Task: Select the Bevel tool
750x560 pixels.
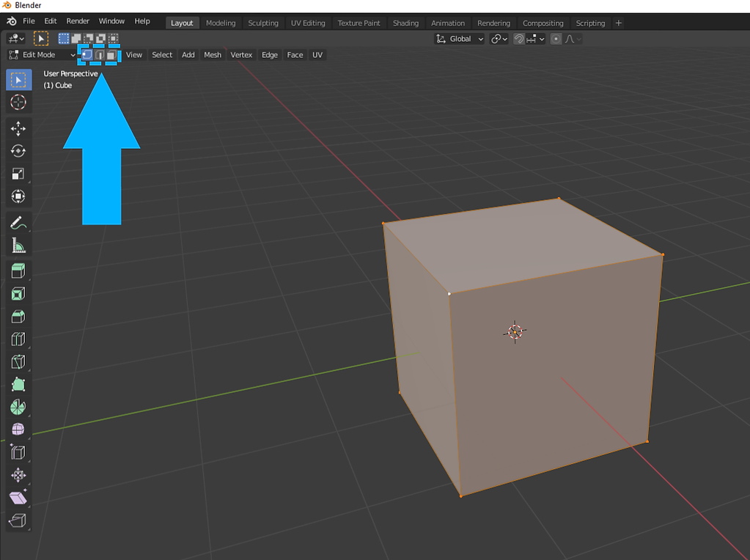Action: point(18,317)
